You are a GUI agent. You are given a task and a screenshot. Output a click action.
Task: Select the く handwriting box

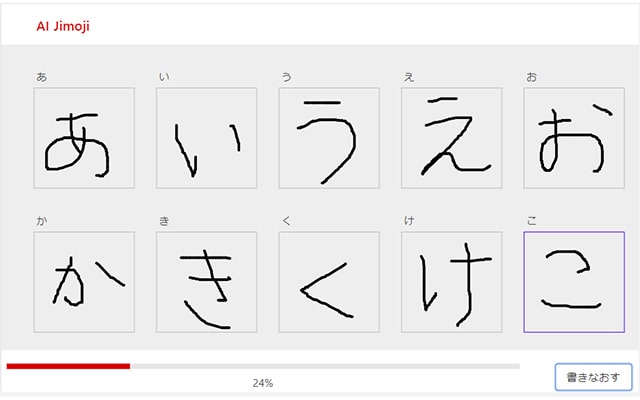click(x=329, y=282)
